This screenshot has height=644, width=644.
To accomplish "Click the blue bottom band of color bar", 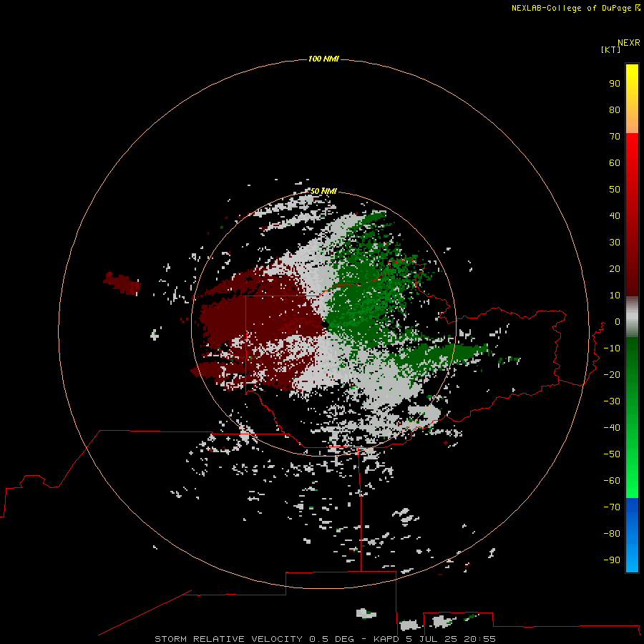I will click(632, 535).
